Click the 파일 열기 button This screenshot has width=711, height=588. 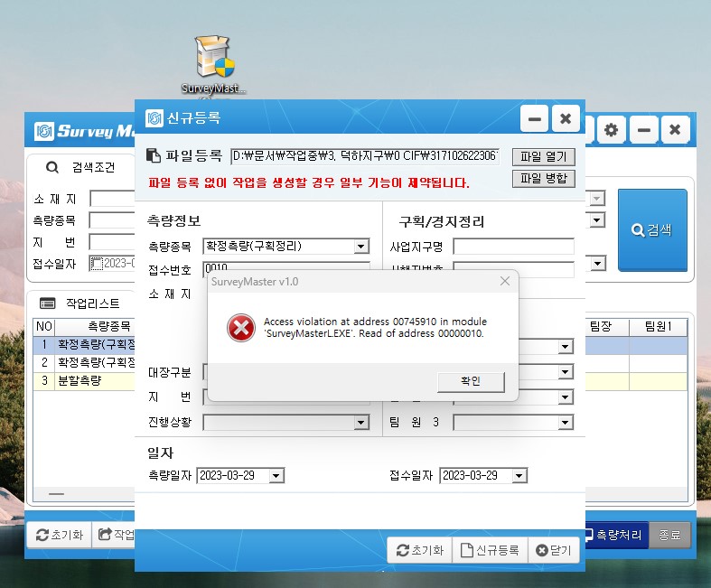[x=544, y=157]
